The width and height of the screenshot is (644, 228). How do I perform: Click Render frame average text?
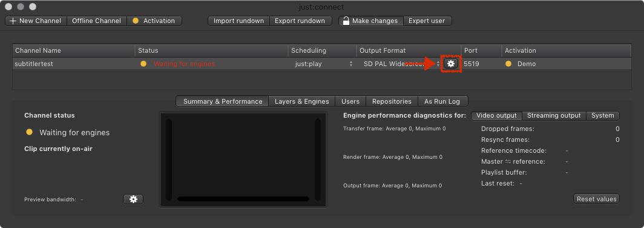393,157
